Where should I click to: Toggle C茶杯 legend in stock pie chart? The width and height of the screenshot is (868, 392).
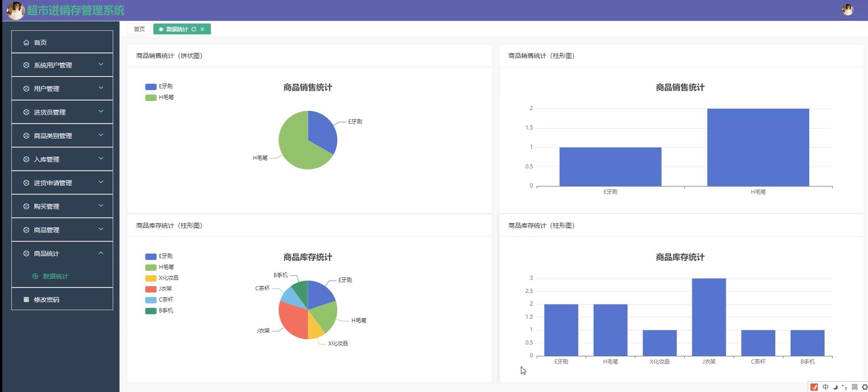pyautogui.click(x=159, y=300)
